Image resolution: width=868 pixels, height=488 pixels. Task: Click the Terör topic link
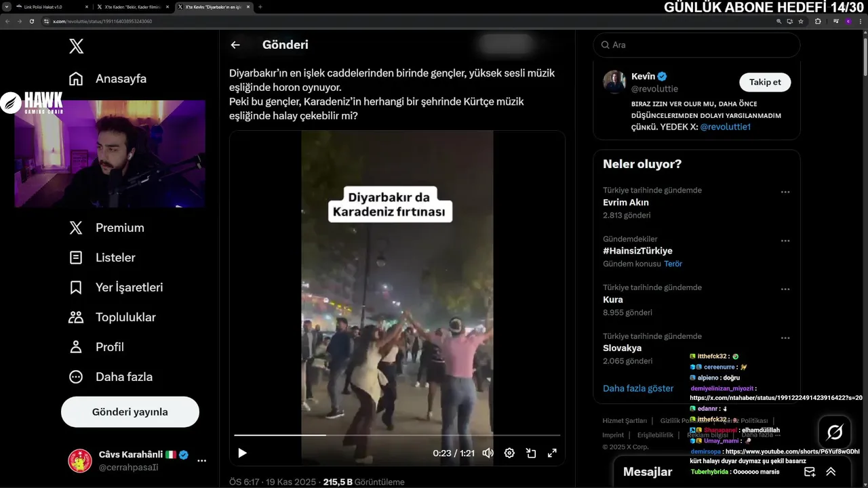tap(673, 264)
